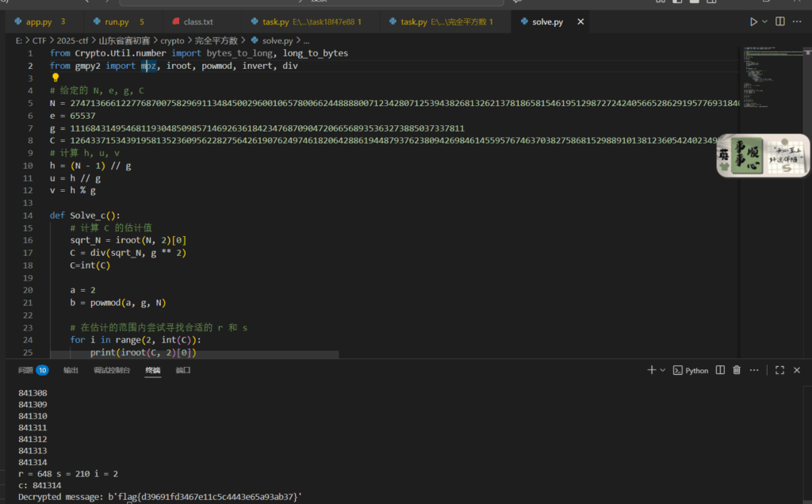Kill terminal using the trash icon
Image resolution: width=812 pixels, height=504 pixels.
737,370
